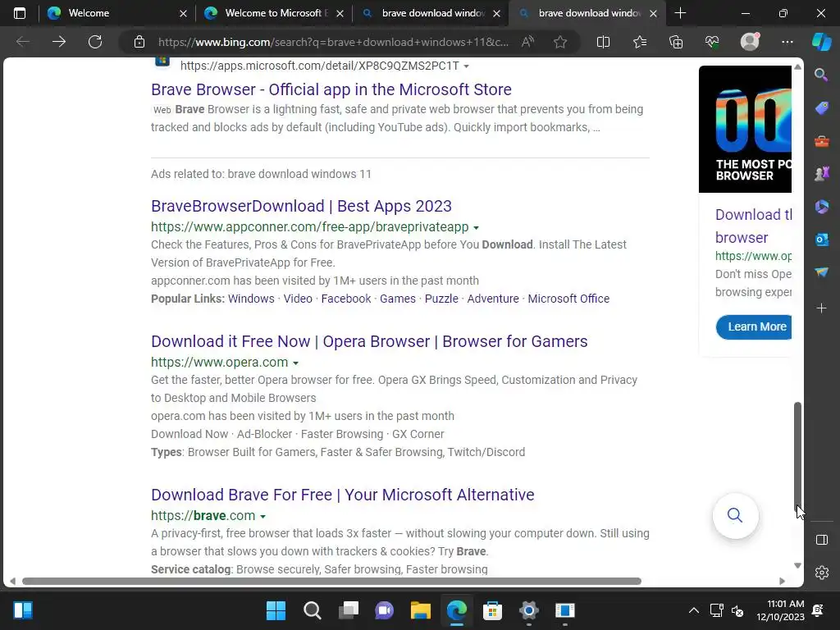Image resolution: width=840 pixels, height=630 pixels.
Task: Open the Windows Start menu
Action: click(x=276, y=610)
